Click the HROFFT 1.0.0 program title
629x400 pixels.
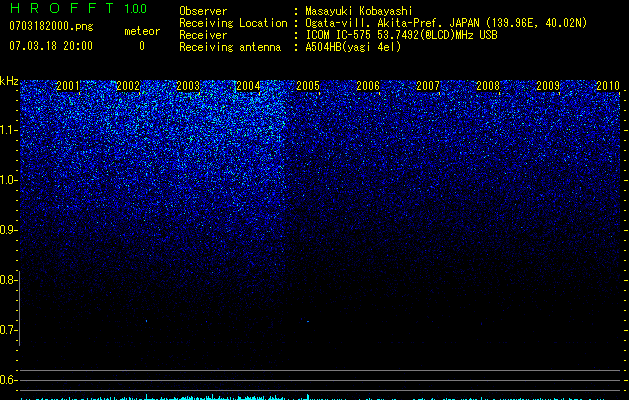pyautogui.click(x=78, y=8)
